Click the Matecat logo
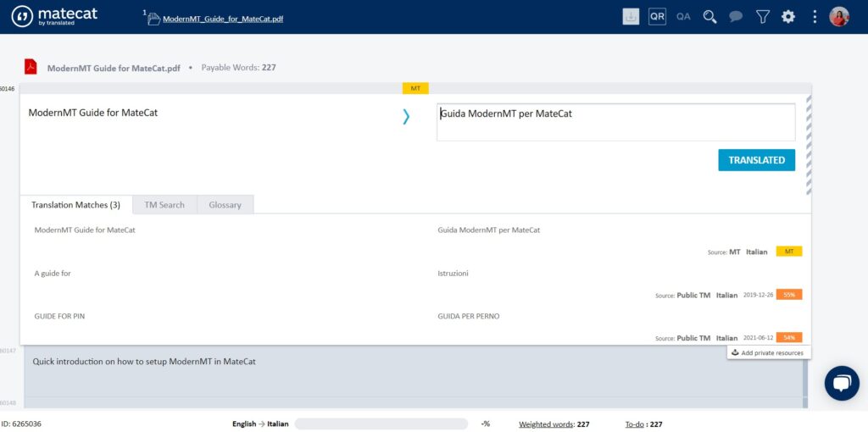Screen dimensions: 868x432 point(54,16)
